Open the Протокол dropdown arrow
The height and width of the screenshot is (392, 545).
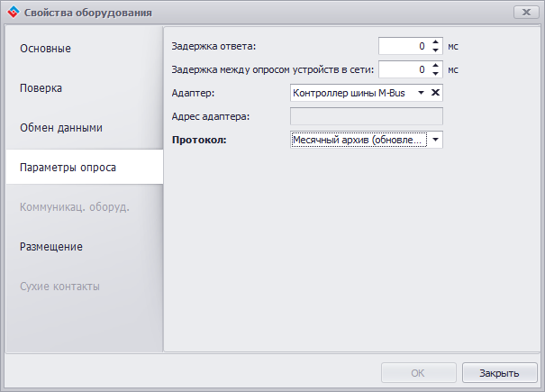click(x=435, y=140)
